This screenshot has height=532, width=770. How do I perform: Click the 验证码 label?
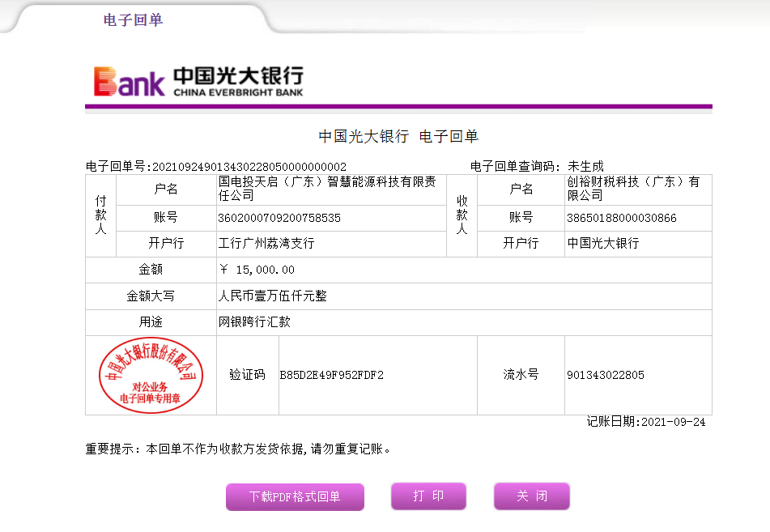coord(248,375)
